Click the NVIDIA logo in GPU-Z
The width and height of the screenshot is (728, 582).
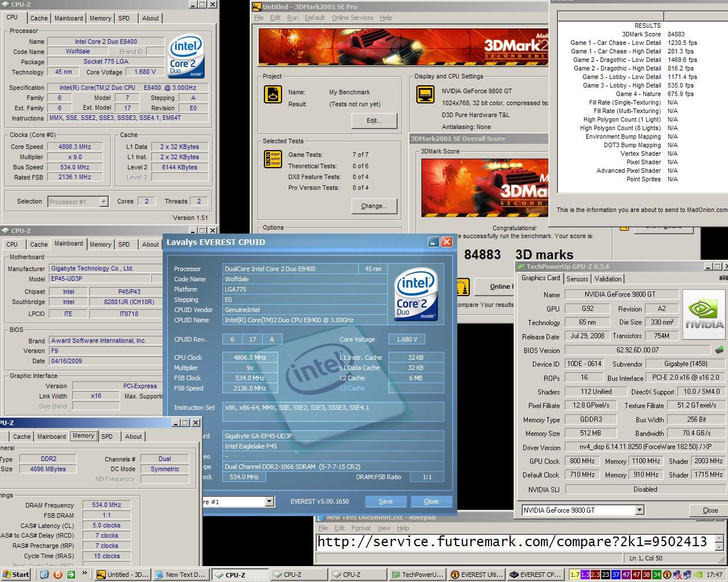[x=704, y=314]
